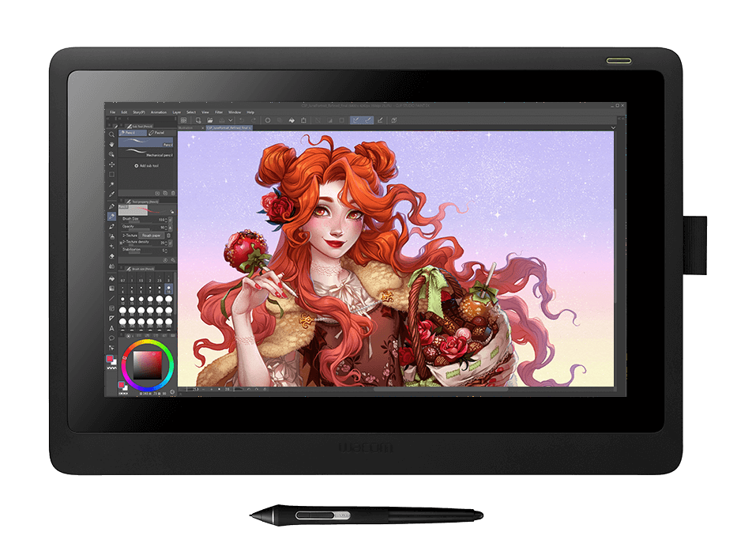
Task: Choose the Move layer tool
Action: tap(112, 164)
